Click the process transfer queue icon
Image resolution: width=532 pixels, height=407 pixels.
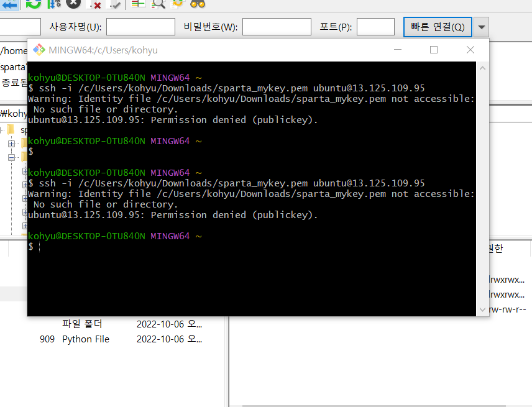tap(53, 4)
